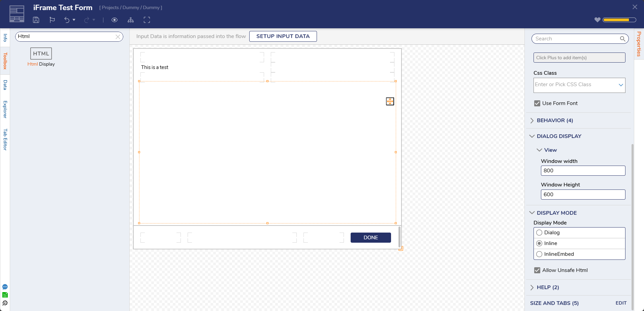Uncheck the Use Form Font checkbox

coord(537,103)
